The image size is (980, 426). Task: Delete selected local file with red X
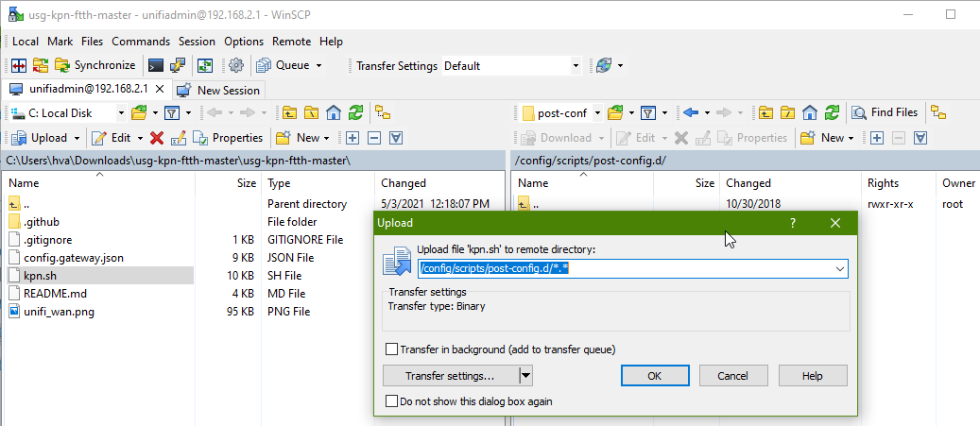pyautogui.click(x=157, y=137)
